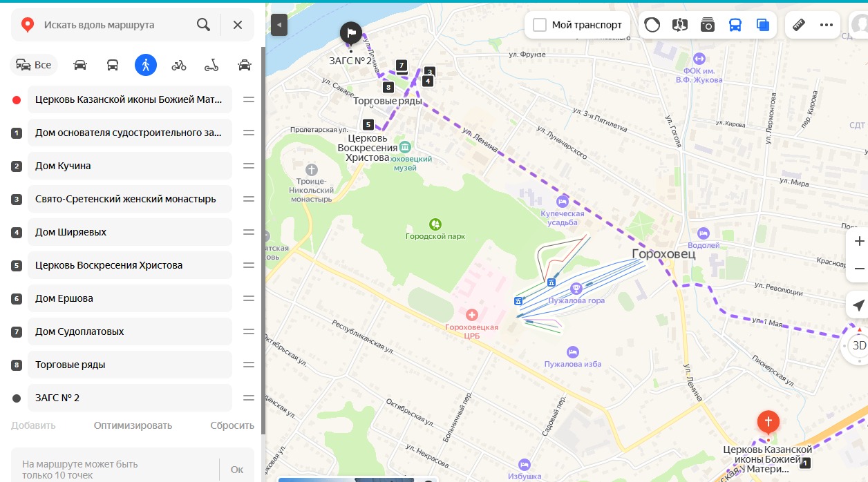This screenshot has width=868, height=482.
Task: Switch to public transport route mode
Action: tap(113, 65)
